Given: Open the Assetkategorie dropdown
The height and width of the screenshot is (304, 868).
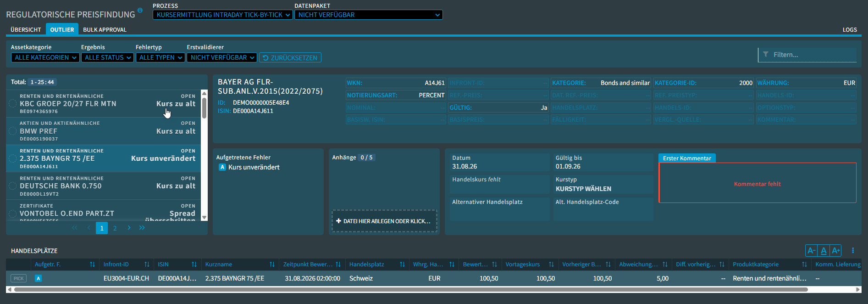Looking at the screenshot, I should point(45,57).
